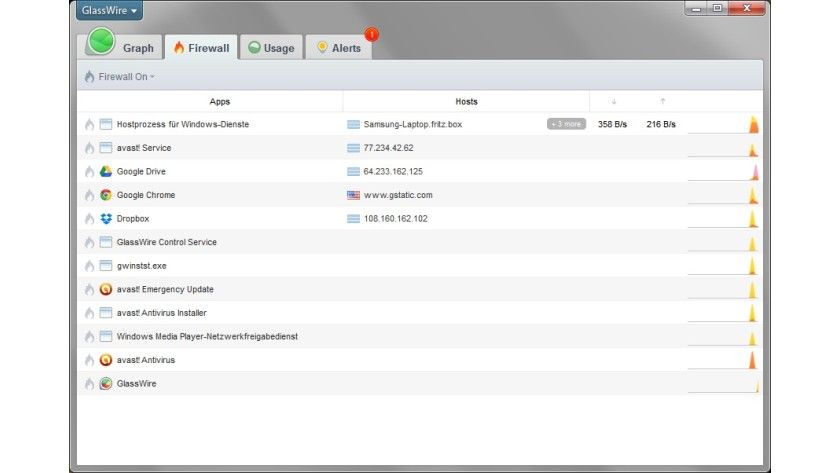Open mini traffic graph for Dropbox
Viewport: 840px width, 473px height.
[723, 219]
